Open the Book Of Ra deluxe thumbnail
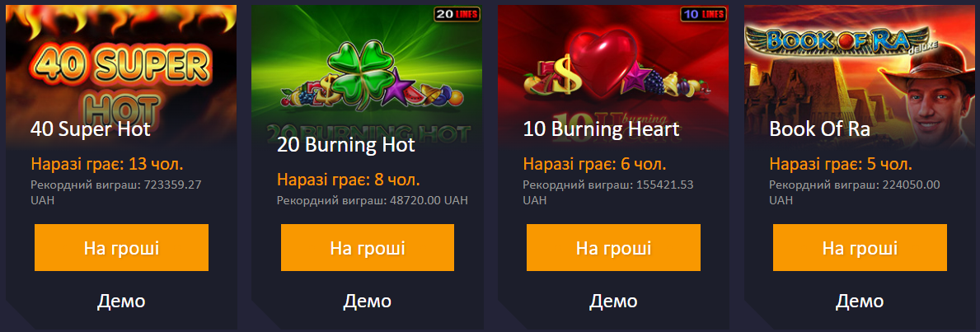 860,75
